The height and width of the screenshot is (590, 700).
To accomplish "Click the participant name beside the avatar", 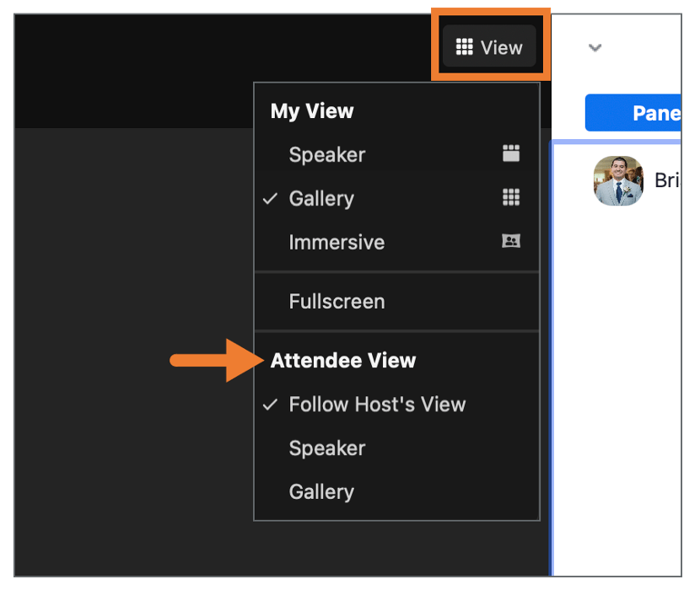I will coord(667,180).
